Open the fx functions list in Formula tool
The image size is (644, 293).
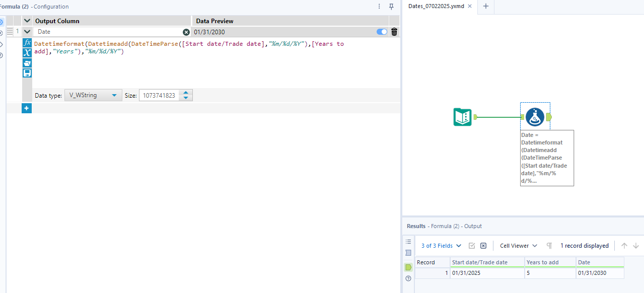coord(27,42)
